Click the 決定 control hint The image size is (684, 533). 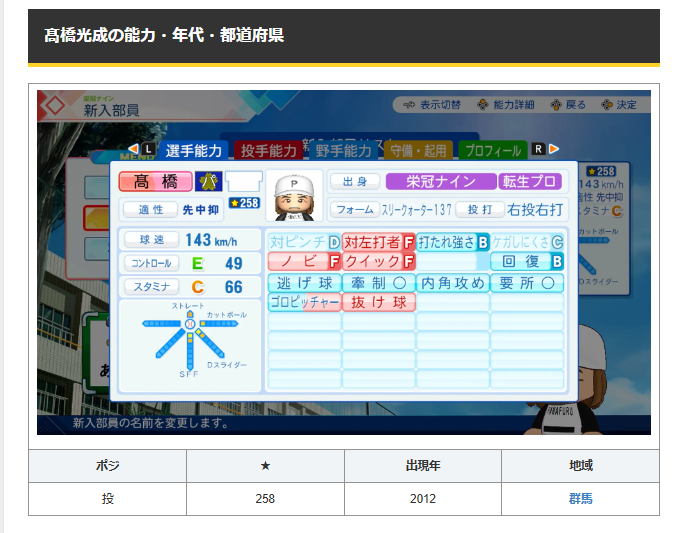[619, 105]
